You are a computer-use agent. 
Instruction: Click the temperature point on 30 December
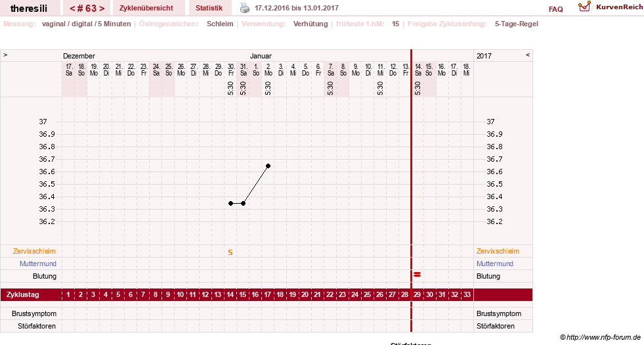pyautogui.click(x=231, y=204)
